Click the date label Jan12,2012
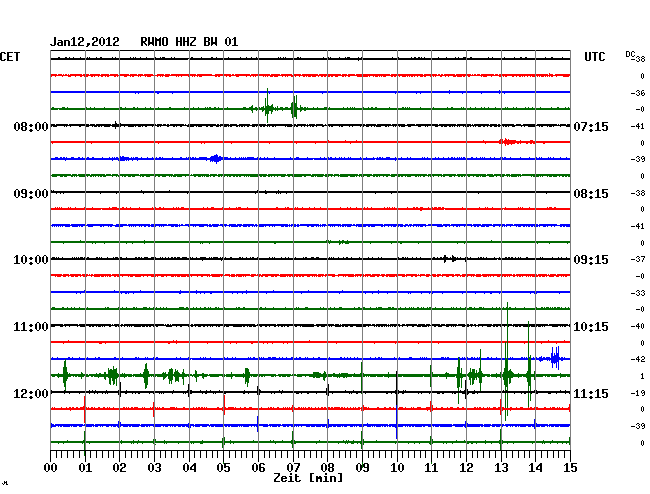The image size is (650, 494). pyautogui.click(x=85, y=42)
